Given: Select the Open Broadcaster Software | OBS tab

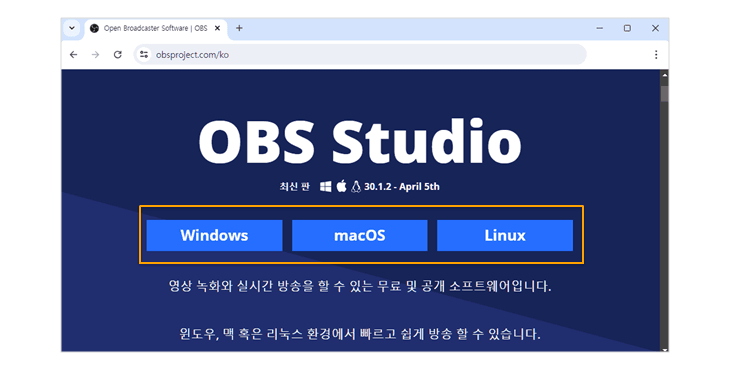Looking at the screenshot, I should tap(155, 28).
